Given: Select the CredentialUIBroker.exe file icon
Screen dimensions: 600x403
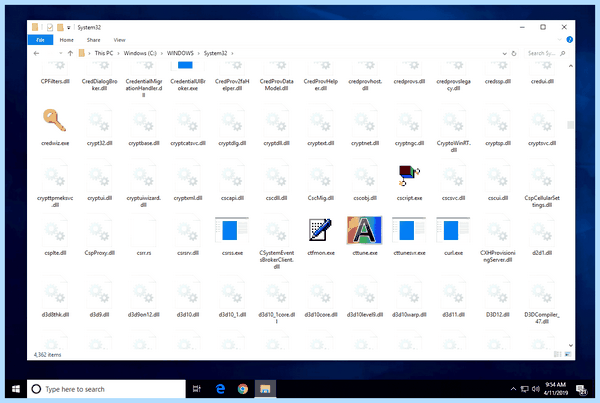Looking at the screenshot, I should point(187,66).
